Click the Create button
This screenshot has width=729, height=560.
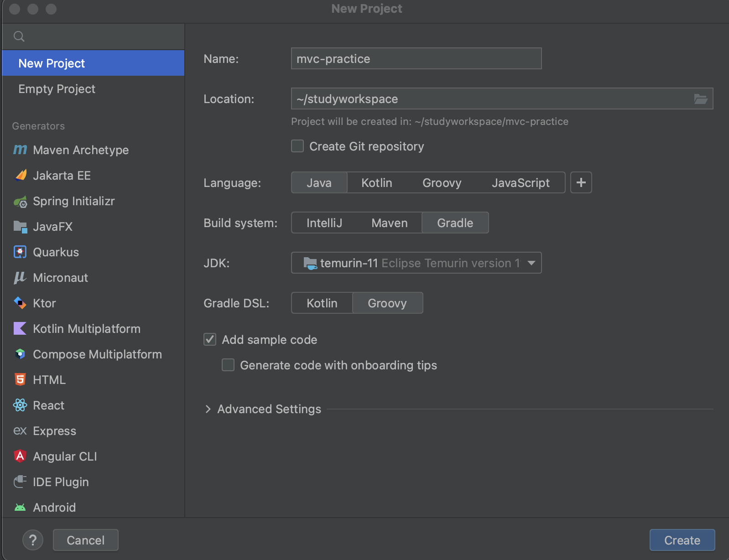click(x=682, y=540)
